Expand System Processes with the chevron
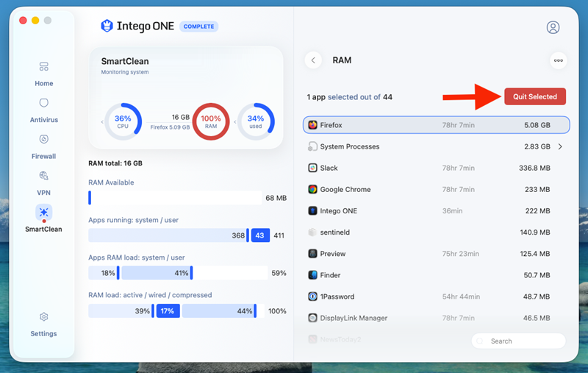Screen dimensions: 588x373 click(x=560, y=146)
